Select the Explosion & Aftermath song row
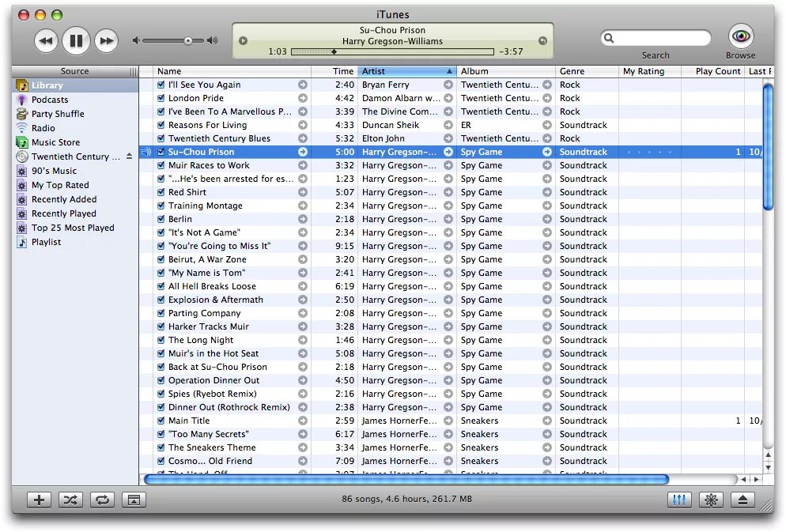This screenshot has height=532, width=786. 451,300
